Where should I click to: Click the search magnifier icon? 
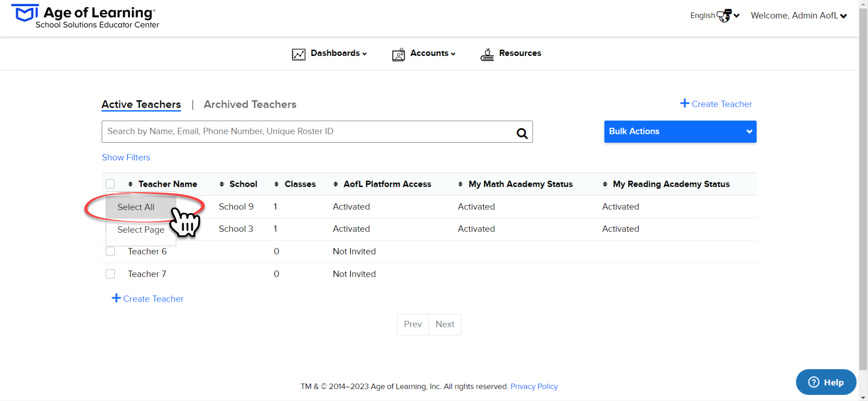pos(522,134)
